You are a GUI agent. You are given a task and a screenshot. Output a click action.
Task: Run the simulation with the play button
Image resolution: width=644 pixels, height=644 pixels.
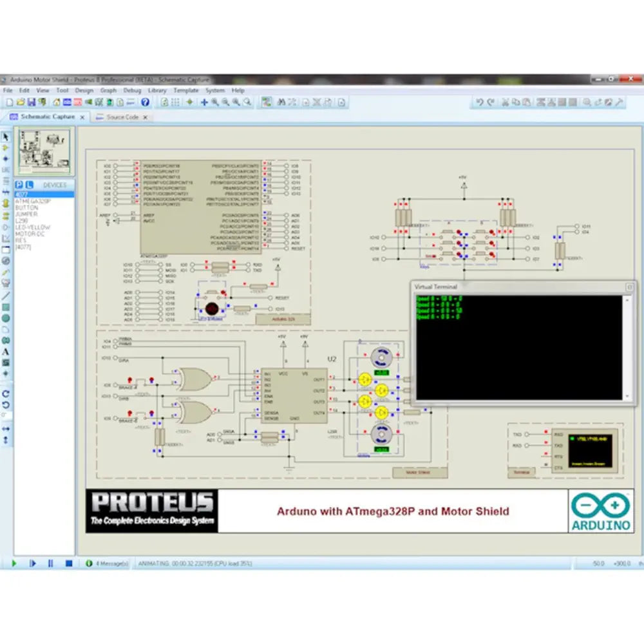pyautogui.click(x=14, y=563)
